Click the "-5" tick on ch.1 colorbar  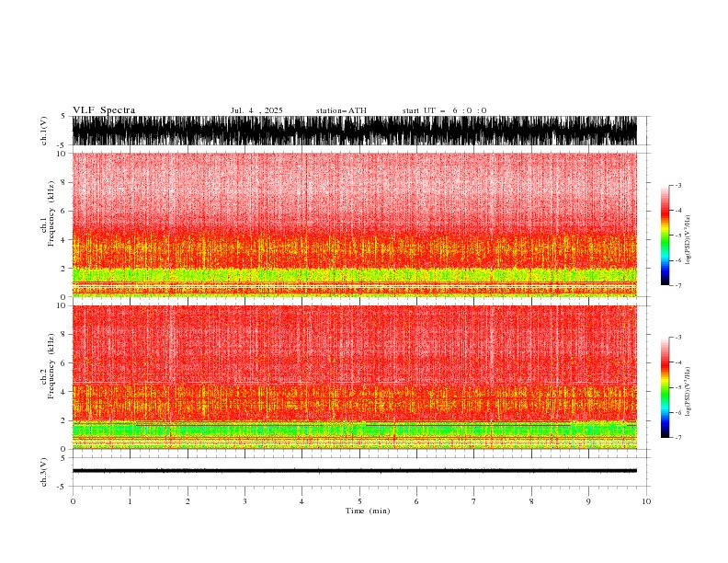tap(677, 236)
